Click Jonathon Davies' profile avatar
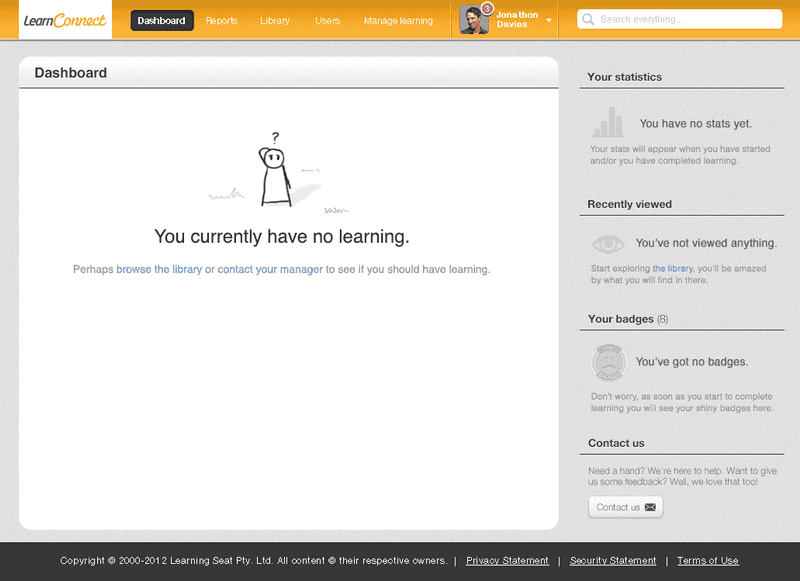The image size is (800, 581). tap(473, 20)
